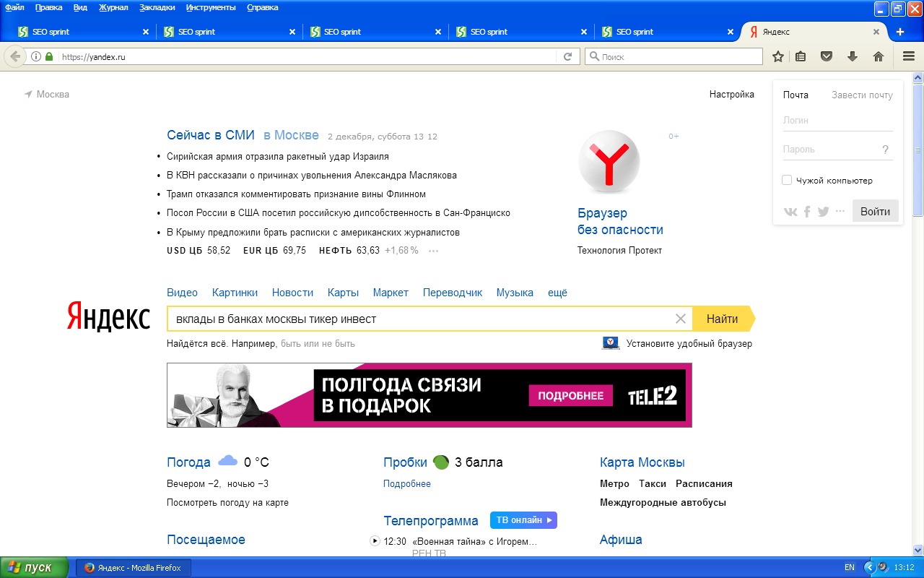Go to the home page icon
This screenshot has width=924, height=578.
(879, 56)
